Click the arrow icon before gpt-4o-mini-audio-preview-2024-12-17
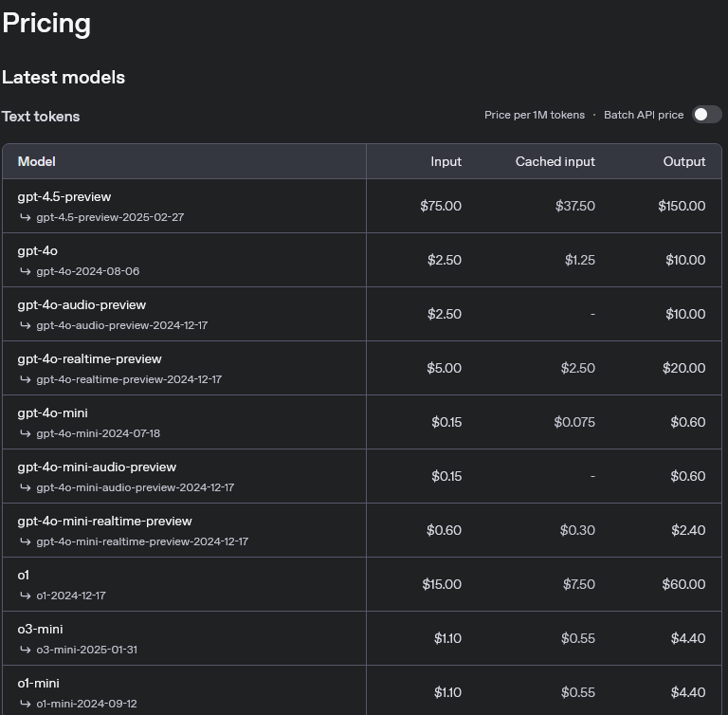This screenshot has height=715, width=728. click(x=25, y=487)
